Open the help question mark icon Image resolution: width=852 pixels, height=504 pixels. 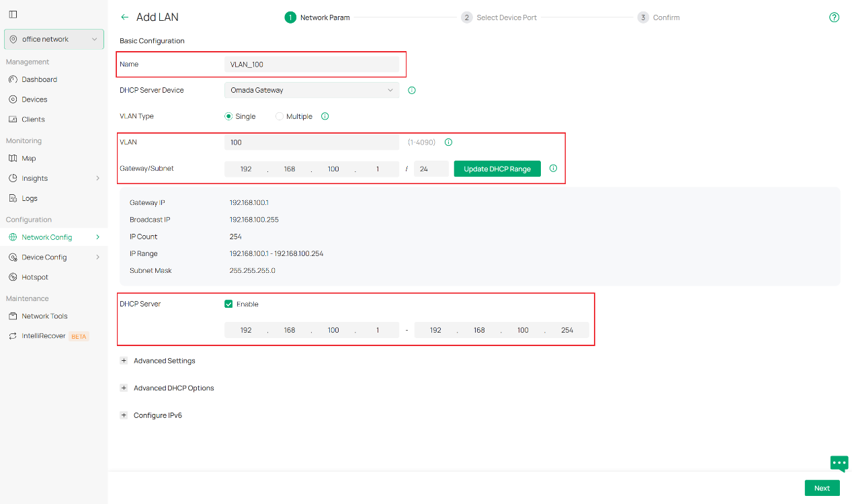tap(834, 17)
